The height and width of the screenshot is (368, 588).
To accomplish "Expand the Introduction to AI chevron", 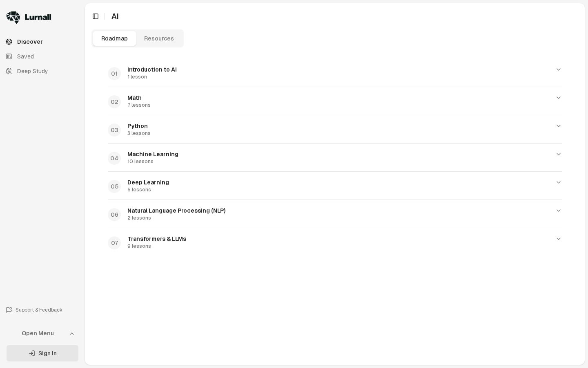I will 559,70.
